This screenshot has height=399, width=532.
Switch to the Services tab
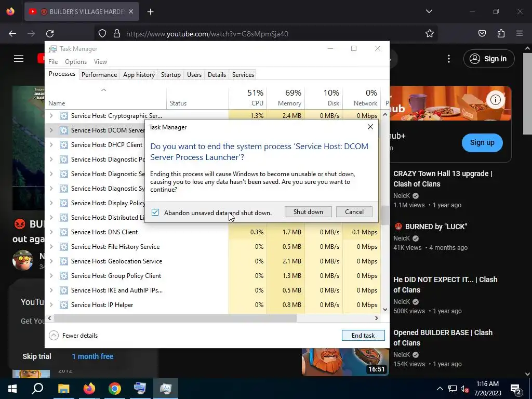coord(243,75)
